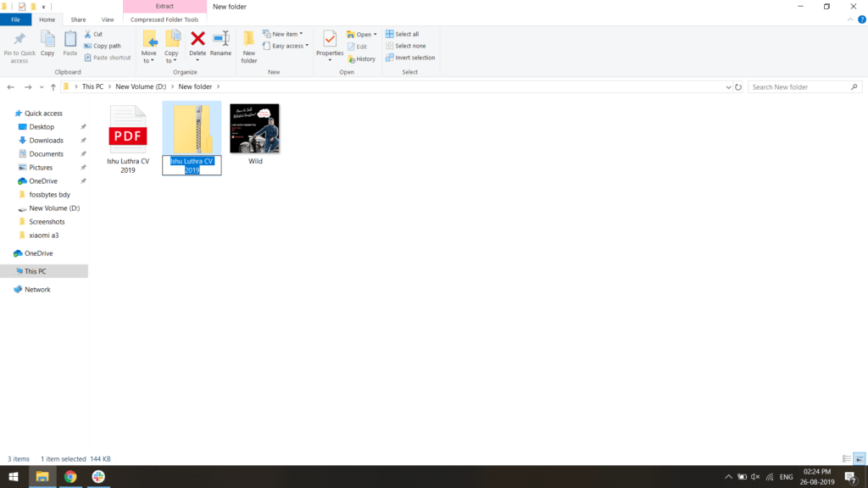Show hidden system tray icons
The image size is (868, 488).
point(728,477)
